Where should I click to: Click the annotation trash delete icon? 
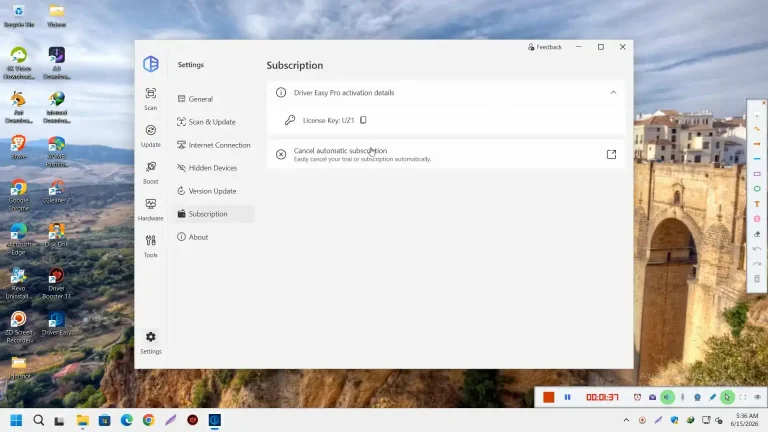pyautogui.click(x=757, y=279)
